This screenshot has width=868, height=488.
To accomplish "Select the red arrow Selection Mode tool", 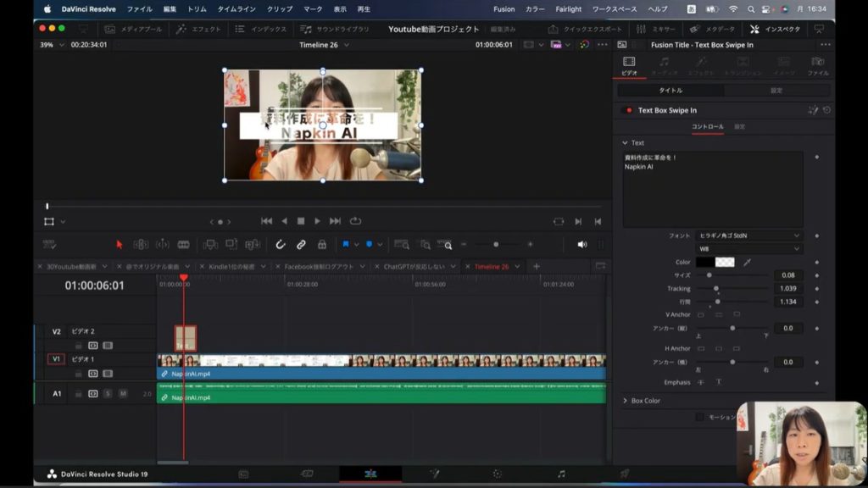I will tap(120, 245).
